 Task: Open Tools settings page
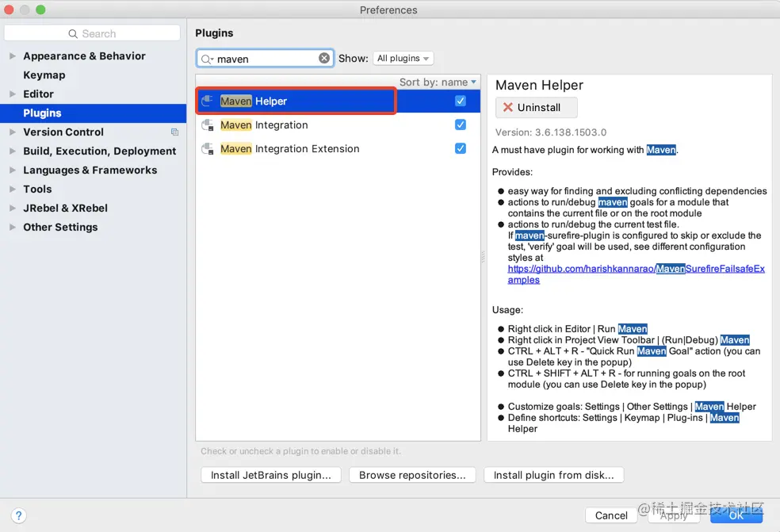(37, 189)
